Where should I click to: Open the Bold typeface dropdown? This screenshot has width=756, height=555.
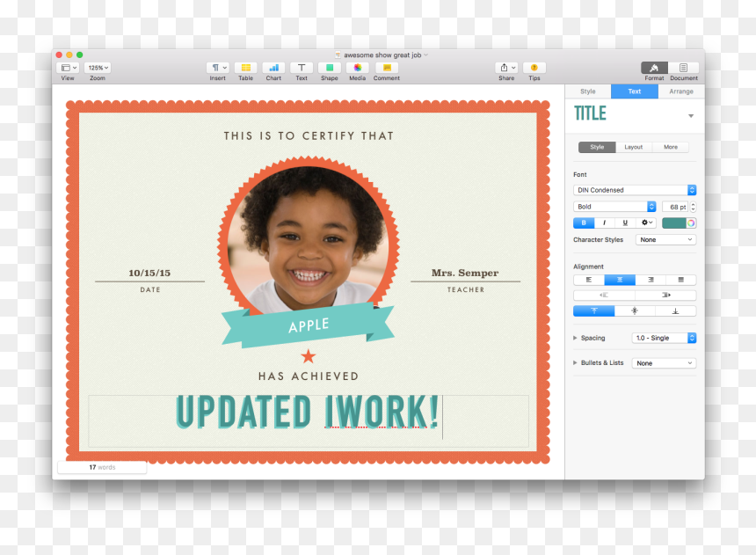click(614, 207)
